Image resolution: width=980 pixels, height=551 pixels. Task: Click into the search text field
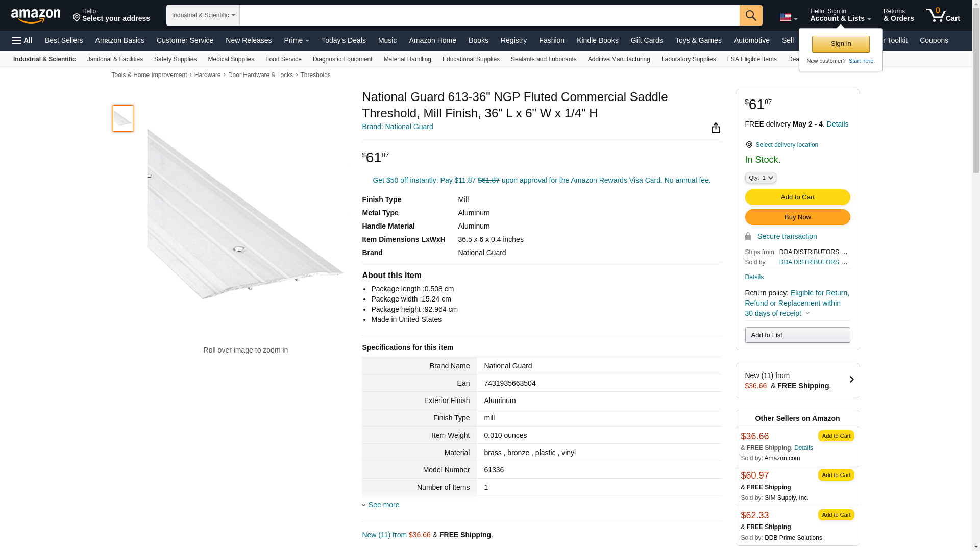pos(489,15)
